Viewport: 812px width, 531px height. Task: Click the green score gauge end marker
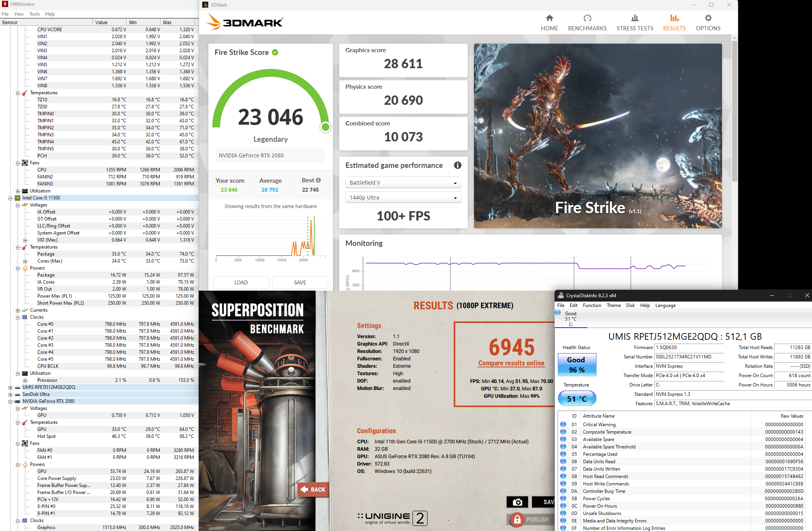click(x=326, y=127)
